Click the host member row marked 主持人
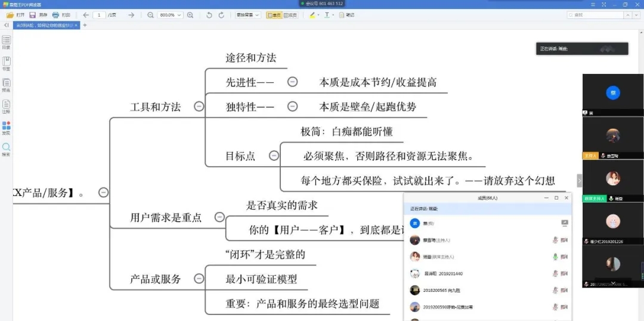644x321 pixels. click(x=488, y=240)
